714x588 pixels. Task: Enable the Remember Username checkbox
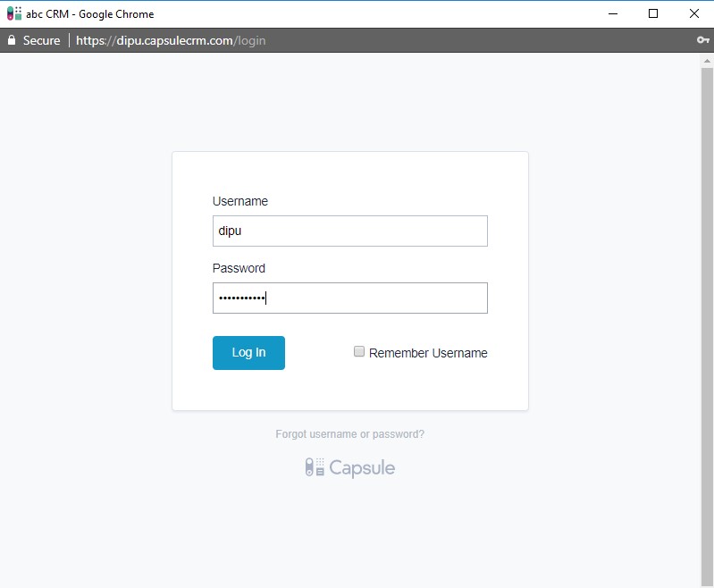pos(359,352)
